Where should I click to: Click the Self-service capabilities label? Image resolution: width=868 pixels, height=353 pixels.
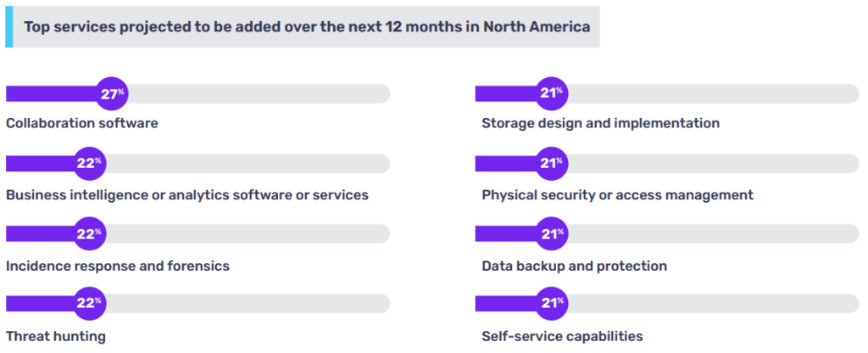[562, 336]
